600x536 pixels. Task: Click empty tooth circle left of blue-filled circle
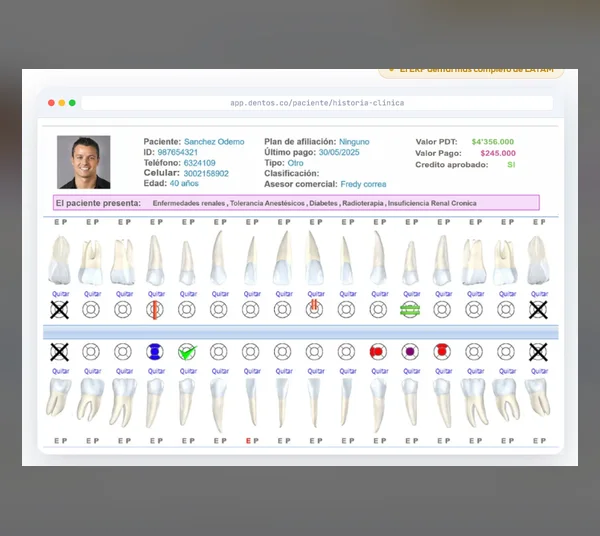coord(123,352)
